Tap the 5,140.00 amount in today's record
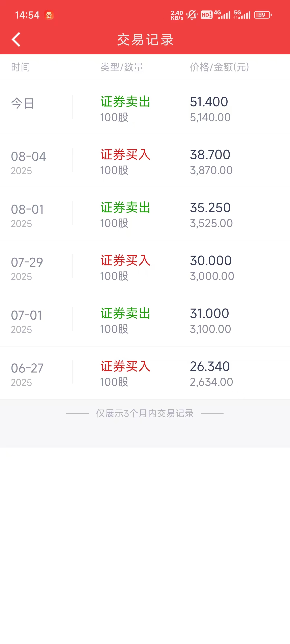 [x=210, y=118]
